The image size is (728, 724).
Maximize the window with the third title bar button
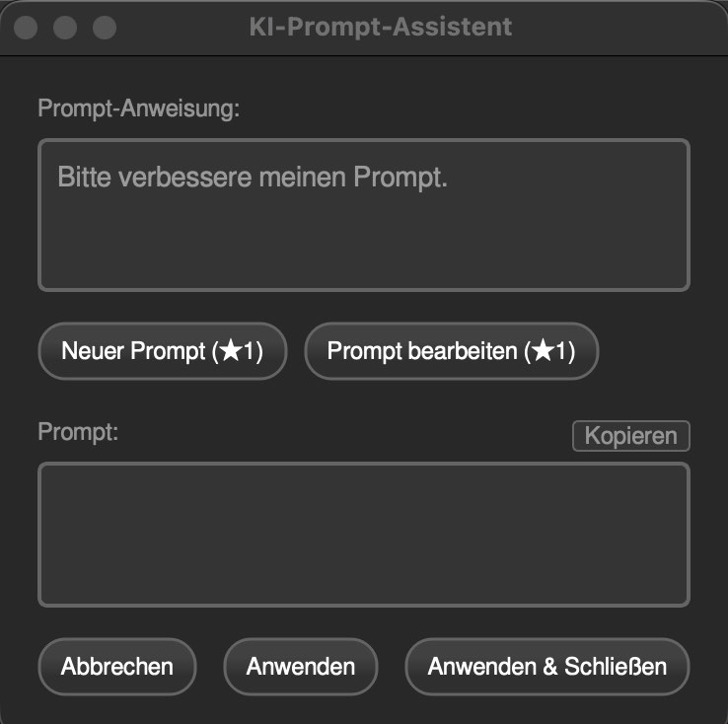(x=104, y=28)
